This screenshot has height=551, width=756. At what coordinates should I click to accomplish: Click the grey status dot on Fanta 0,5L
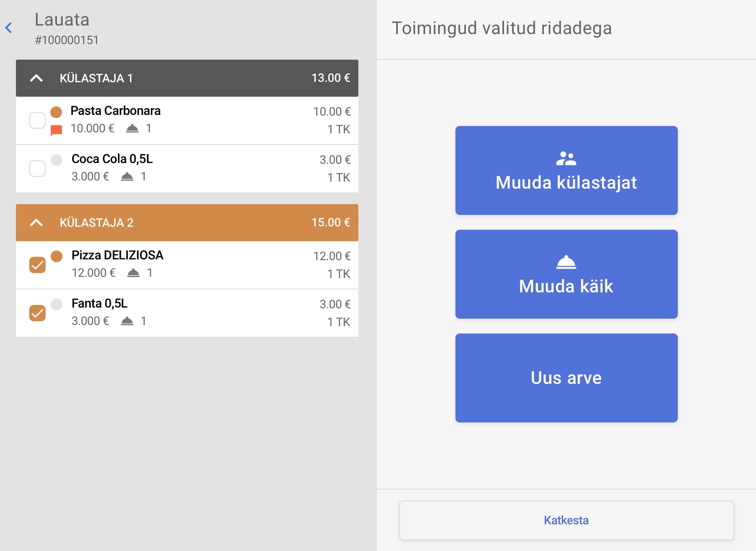[56, 304]
